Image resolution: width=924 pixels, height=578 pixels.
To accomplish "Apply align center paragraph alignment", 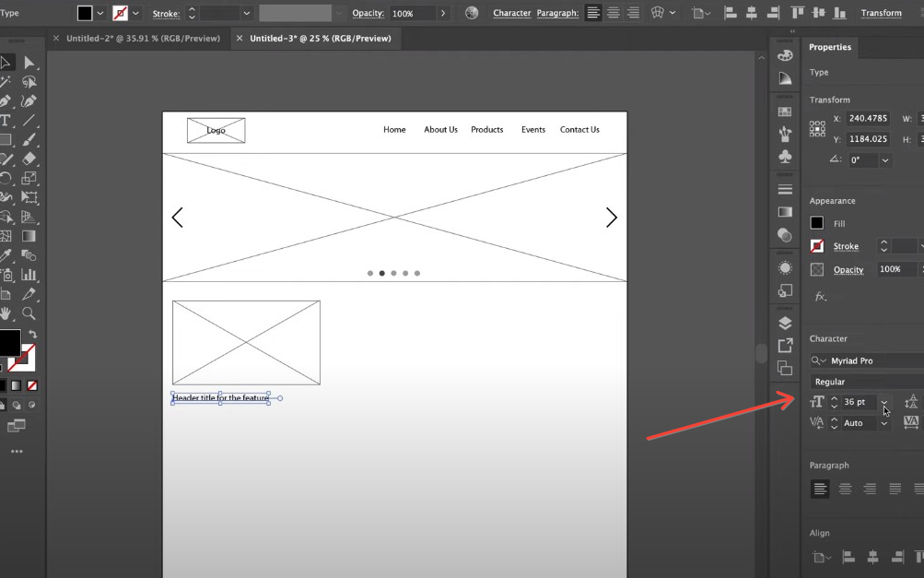I will click(x=845, y=489).
